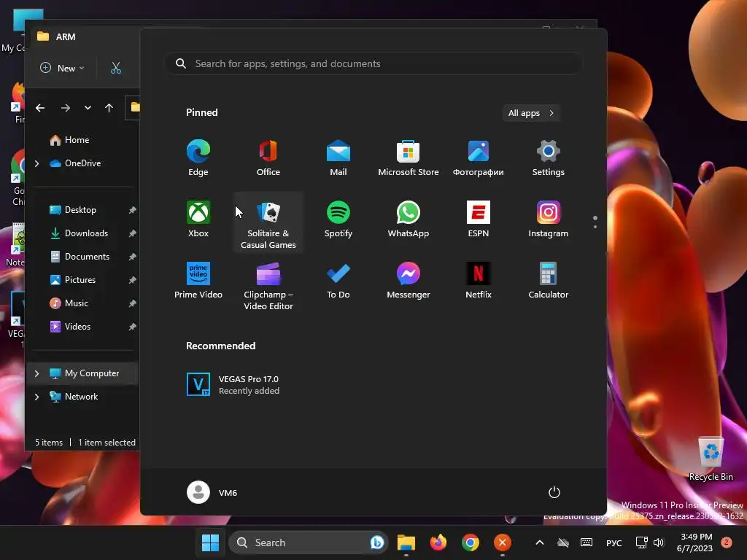Click the pin icon beside Documents
Screen dimensions: 747x560
pyautogui.click(x=133, y=257)
